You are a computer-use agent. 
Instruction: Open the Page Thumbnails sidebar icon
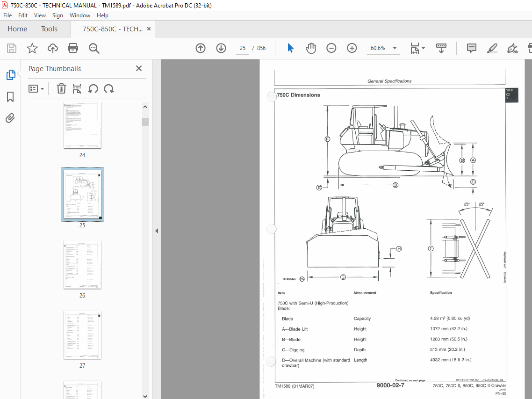(x=10, y=75)
